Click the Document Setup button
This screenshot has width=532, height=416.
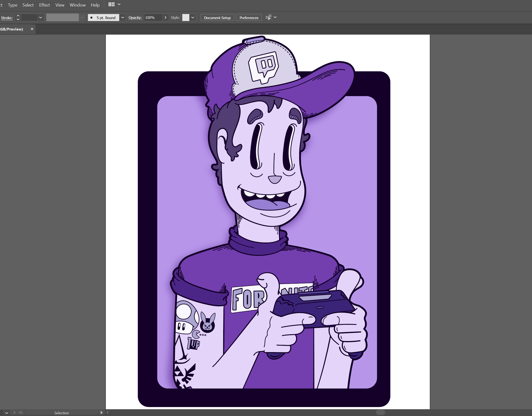[217, 18]
